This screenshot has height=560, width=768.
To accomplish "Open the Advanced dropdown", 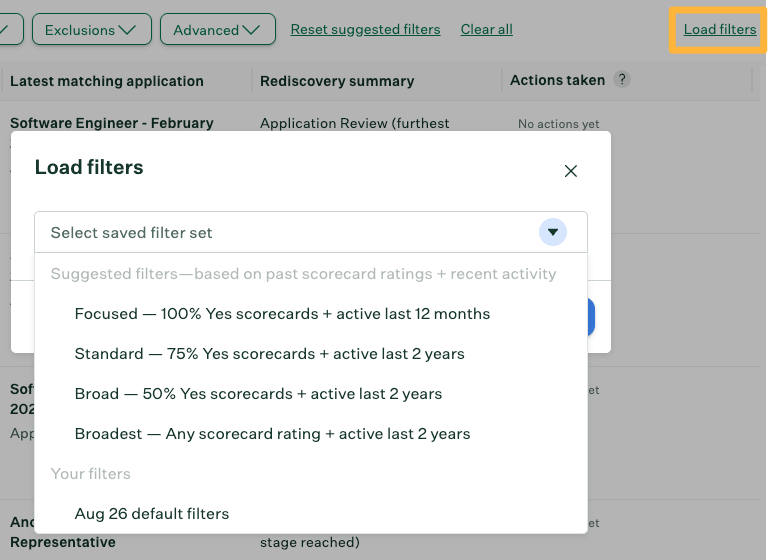I will coord(217,29).
